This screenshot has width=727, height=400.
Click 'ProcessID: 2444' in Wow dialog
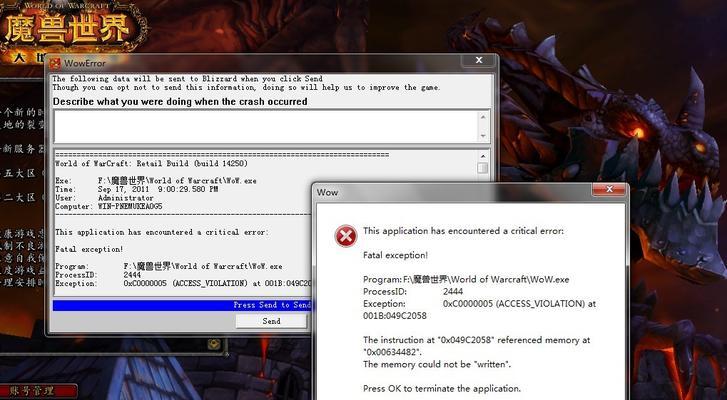(413, 292)
